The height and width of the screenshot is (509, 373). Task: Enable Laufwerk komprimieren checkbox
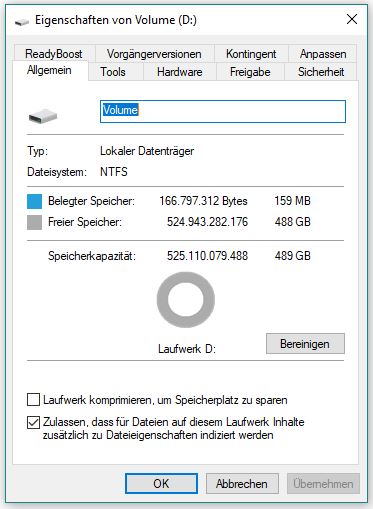click(x=33, y=399)
